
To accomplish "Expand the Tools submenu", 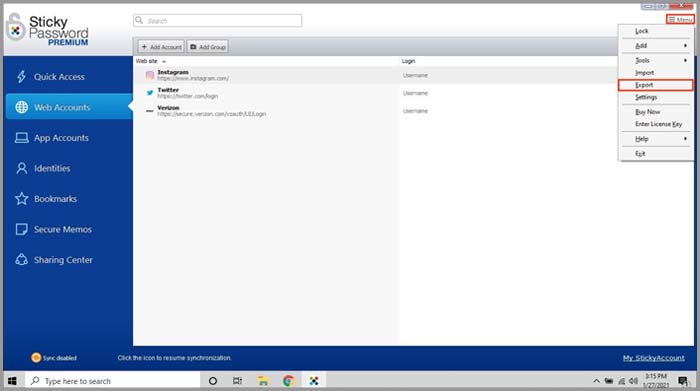I will (x=655, y=60).
